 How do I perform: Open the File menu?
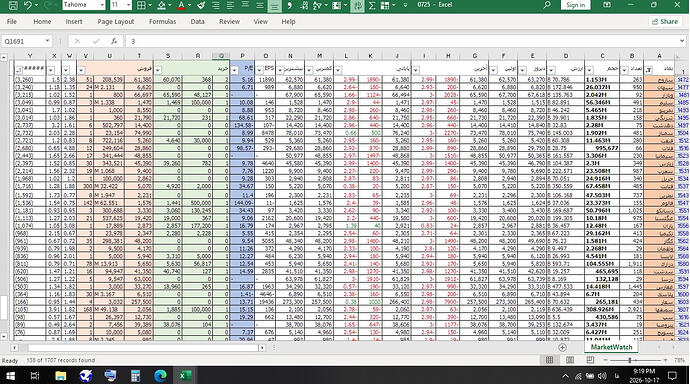coord(12,22)
